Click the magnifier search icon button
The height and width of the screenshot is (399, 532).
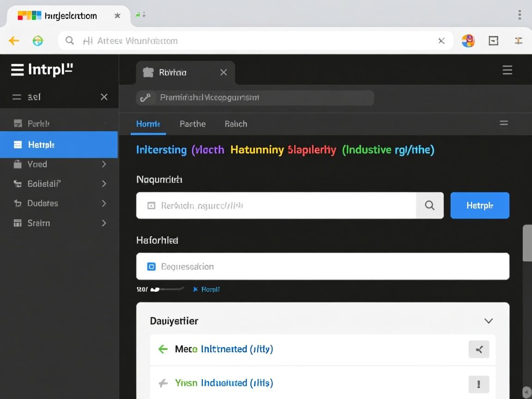[x=429, y=206]
